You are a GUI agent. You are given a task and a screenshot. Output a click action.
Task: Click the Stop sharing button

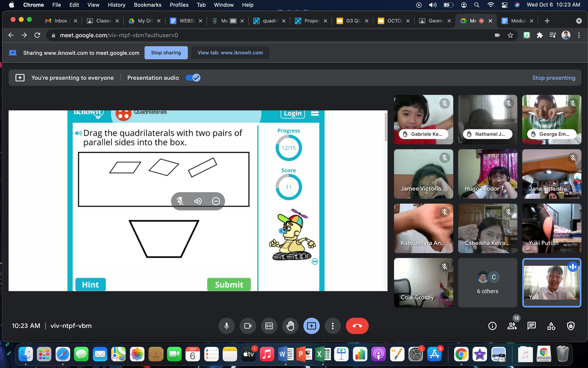pyautogui.click(x=166, y=53)
